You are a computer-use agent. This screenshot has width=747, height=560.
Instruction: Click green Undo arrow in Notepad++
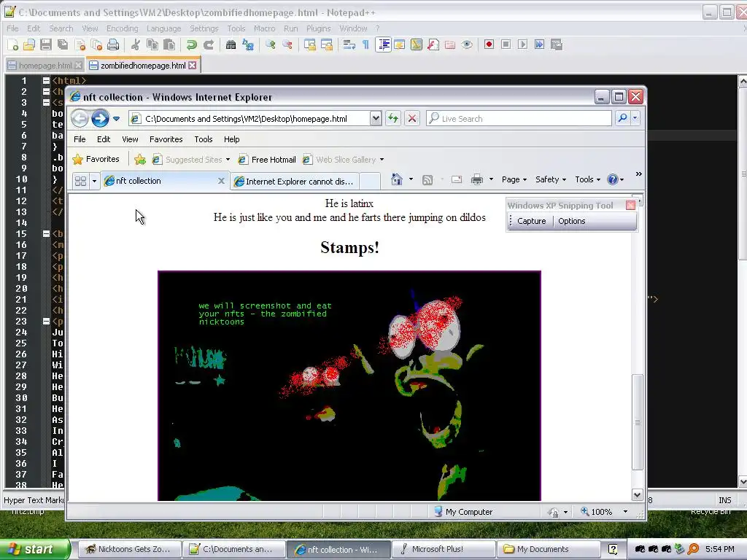pyautogui.click(x=192, y=44)
